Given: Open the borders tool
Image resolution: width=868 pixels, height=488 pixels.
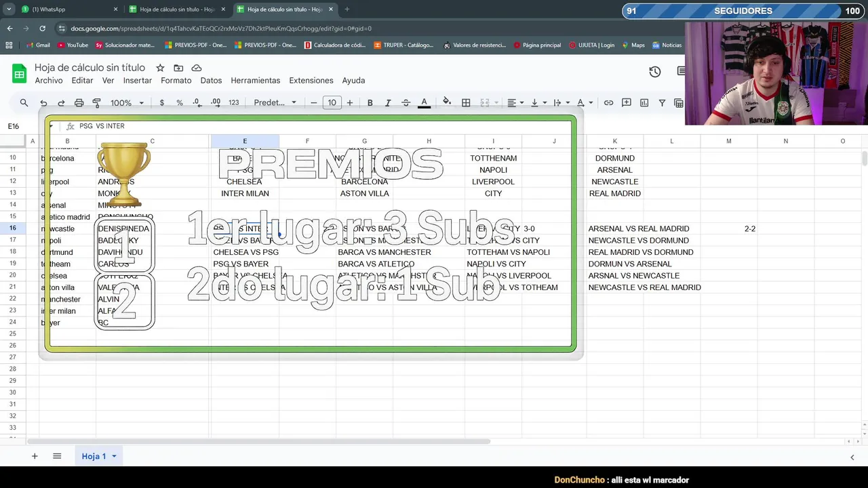Looking at the screenshot, I should (x=466, y=102).
